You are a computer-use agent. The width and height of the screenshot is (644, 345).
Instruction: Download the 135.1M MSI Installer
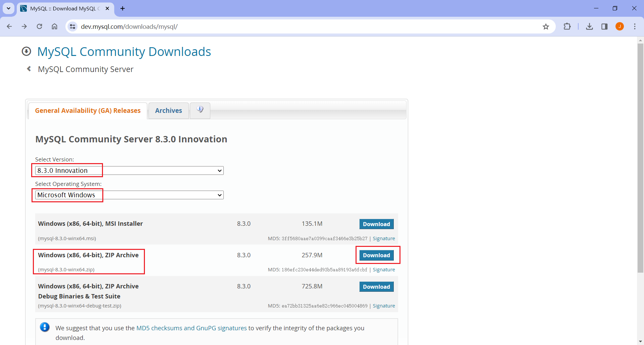click(376, 224)
